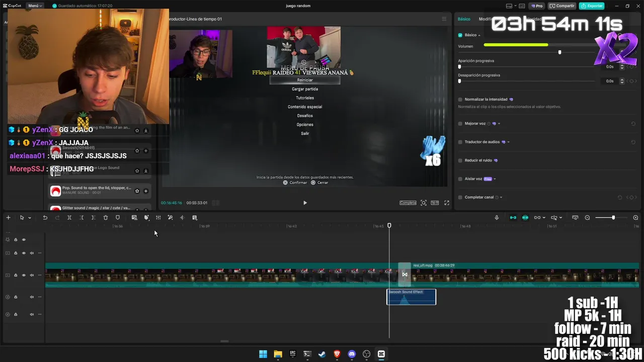Open the preview zoom scan icon
Viewport: 644px width, 362px height.
(x=424, y=203)
